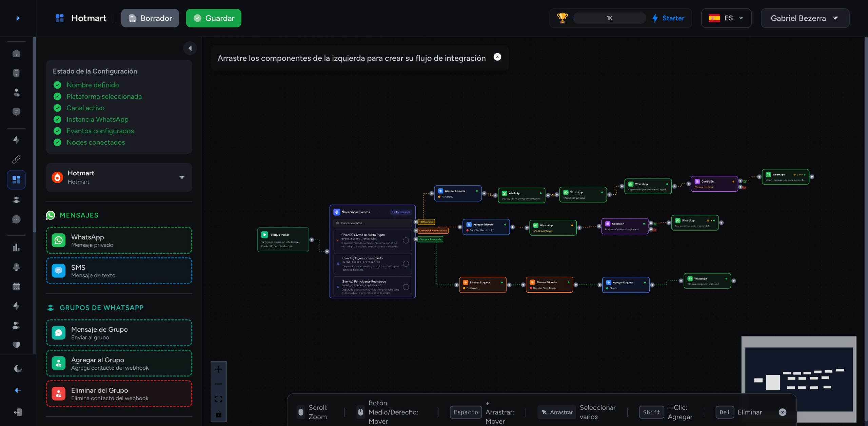Open the Gabriel Bezerra account menu

[x=805, y=18]
